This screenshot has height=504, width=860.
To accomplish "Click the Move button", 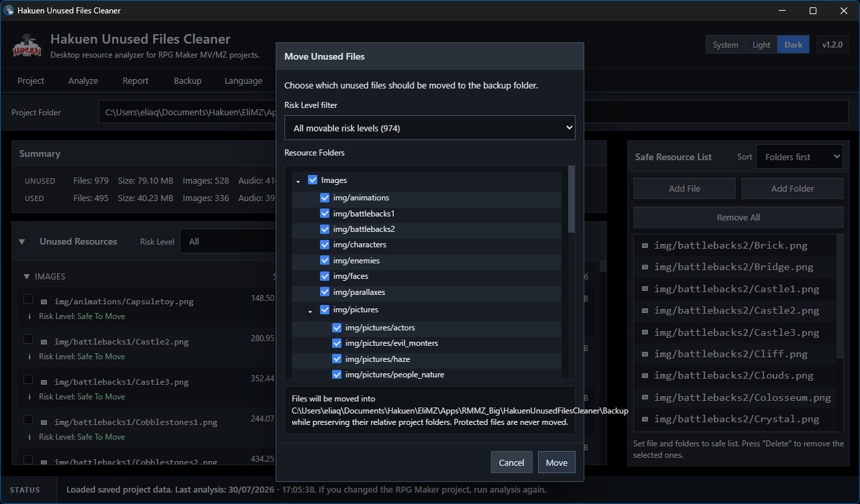I will click(557, 462).
